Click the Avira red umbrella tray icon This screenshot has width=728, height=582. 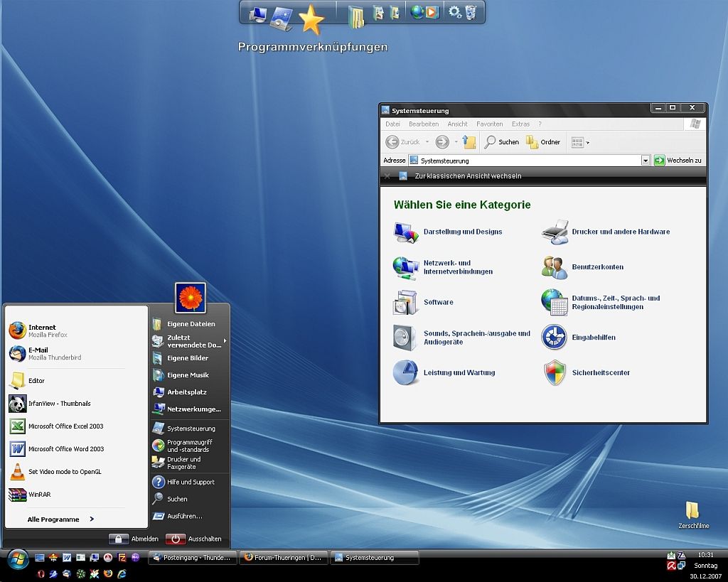[671, 565]
